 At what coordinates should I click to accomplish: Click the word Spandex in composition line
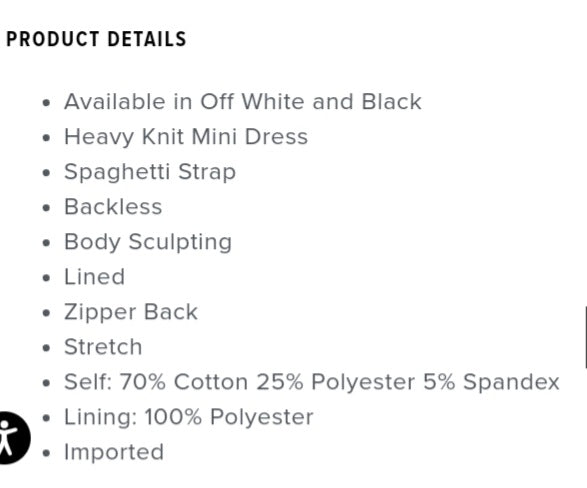(x=511, y=382)
